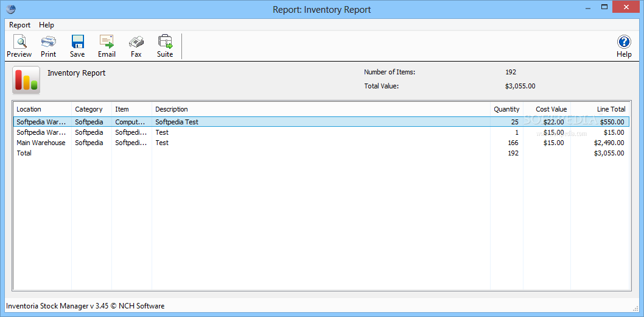
Task: Close the Report window
Action: click(x=626, y=7)
